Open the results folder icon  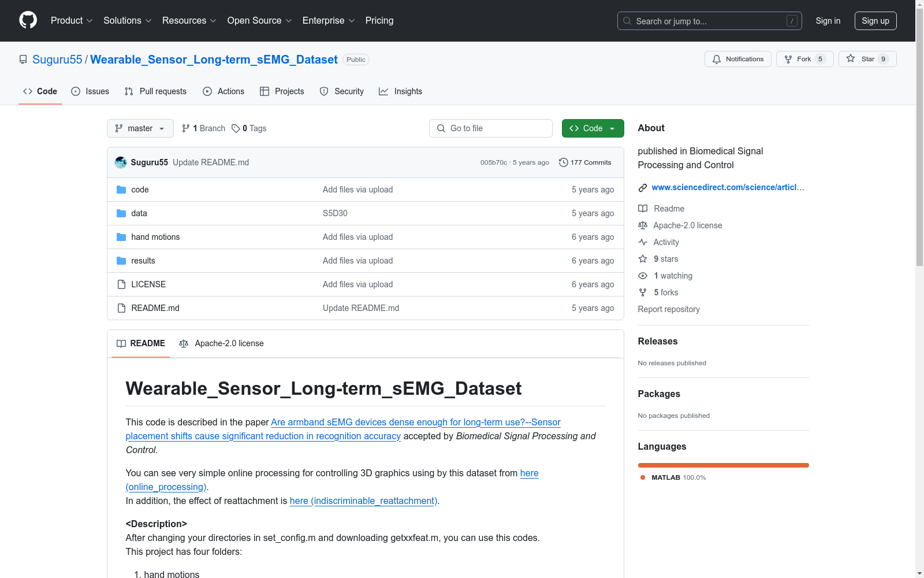tap(121, 261)
